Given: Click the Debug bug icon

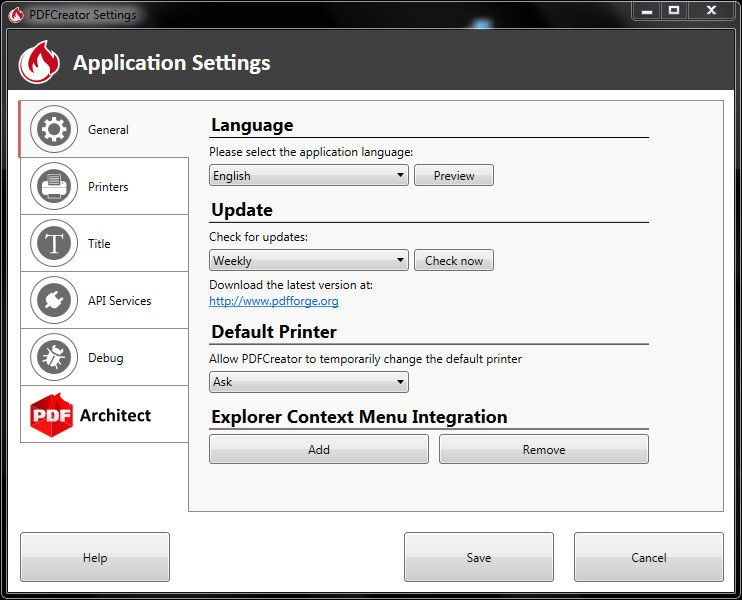Looking at the screenshot, I should tap(54, 357).
